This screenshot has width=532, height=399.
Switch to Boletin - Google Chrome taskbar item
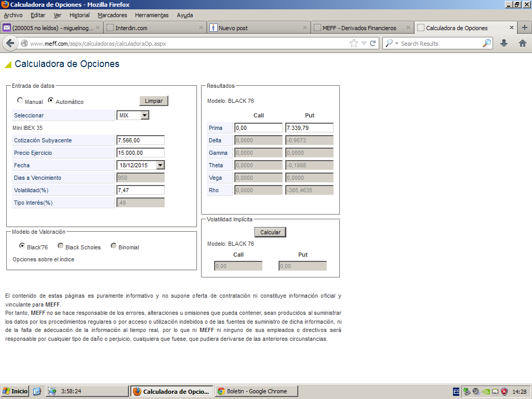click(257, 391)
